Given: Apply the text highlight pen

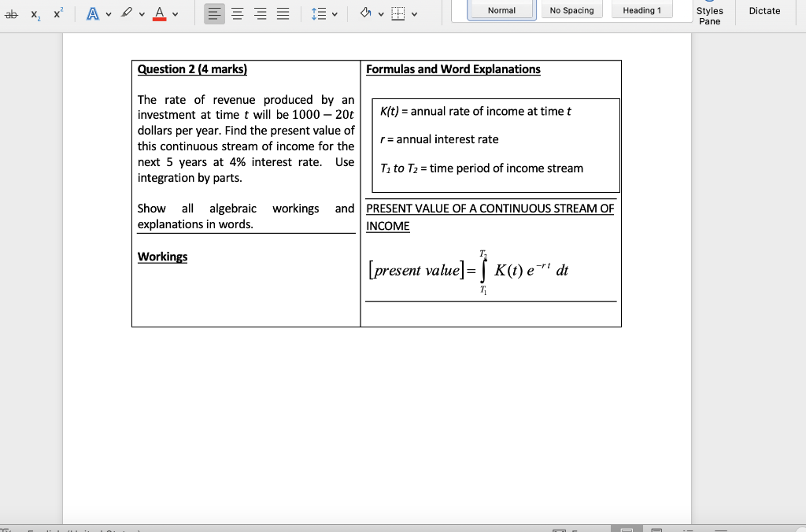Looking at the screenshot, I should point(127,13).
